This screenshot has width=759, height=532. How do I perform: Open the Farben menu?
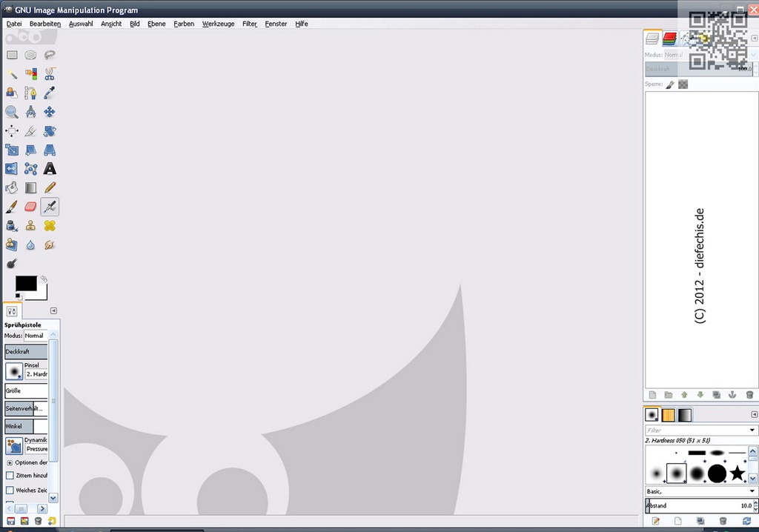(184, 24)
